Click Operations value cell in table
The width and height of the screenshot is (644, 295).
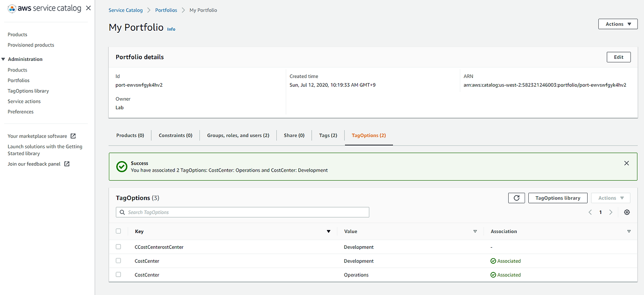(356, 275)
